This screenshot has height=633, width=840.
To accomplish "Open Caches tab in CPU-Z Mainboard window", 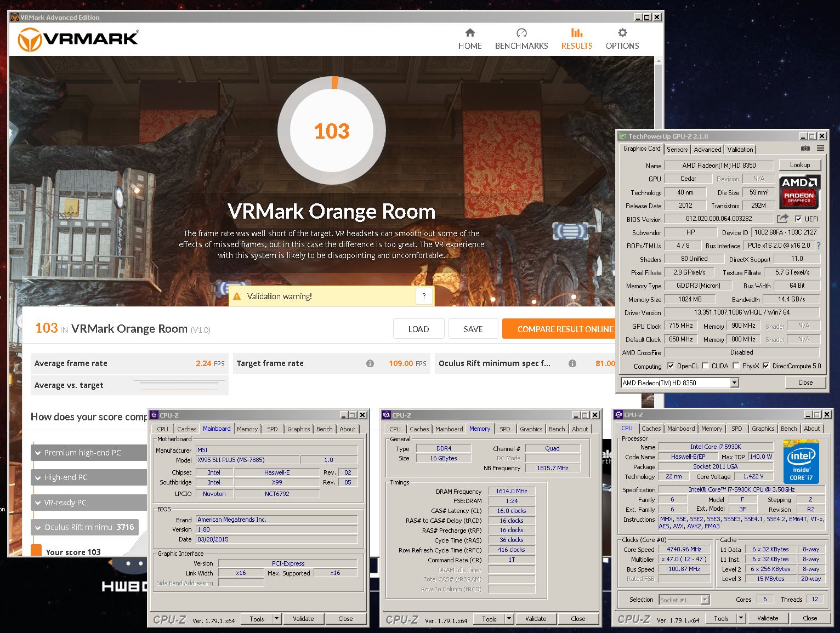I will tap(186, 429).
